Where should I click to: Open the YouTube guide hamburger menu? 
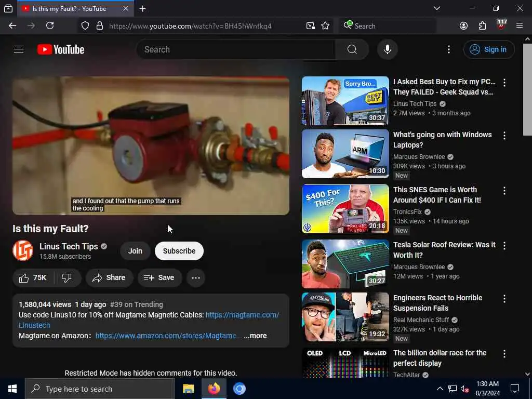[19, 49]
